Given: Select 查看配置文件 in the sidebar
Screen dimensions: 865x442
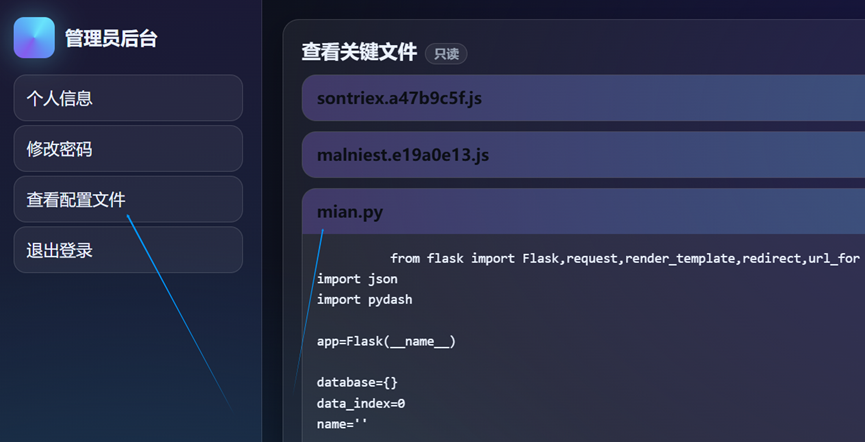Looking at the screenshot, I should coord(128,199).
